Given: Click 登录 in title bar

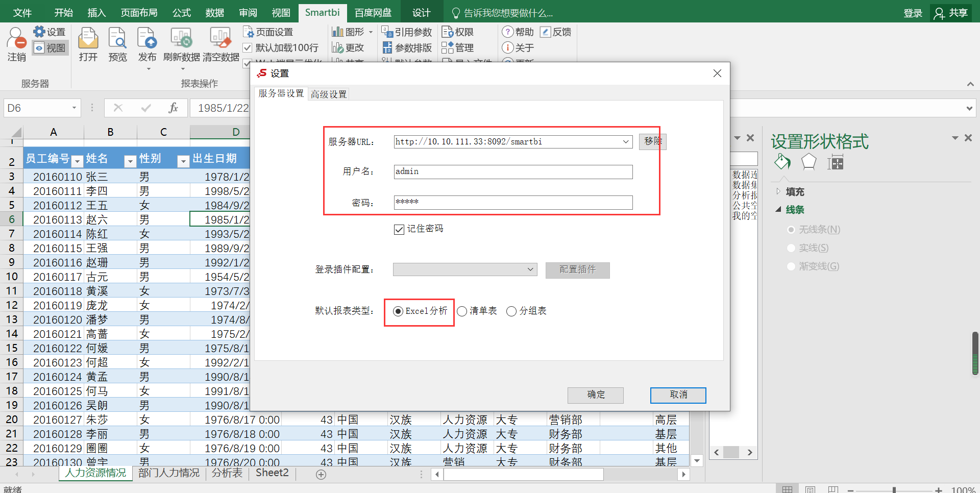Looking at the screenshot, I should pos(913,13).
